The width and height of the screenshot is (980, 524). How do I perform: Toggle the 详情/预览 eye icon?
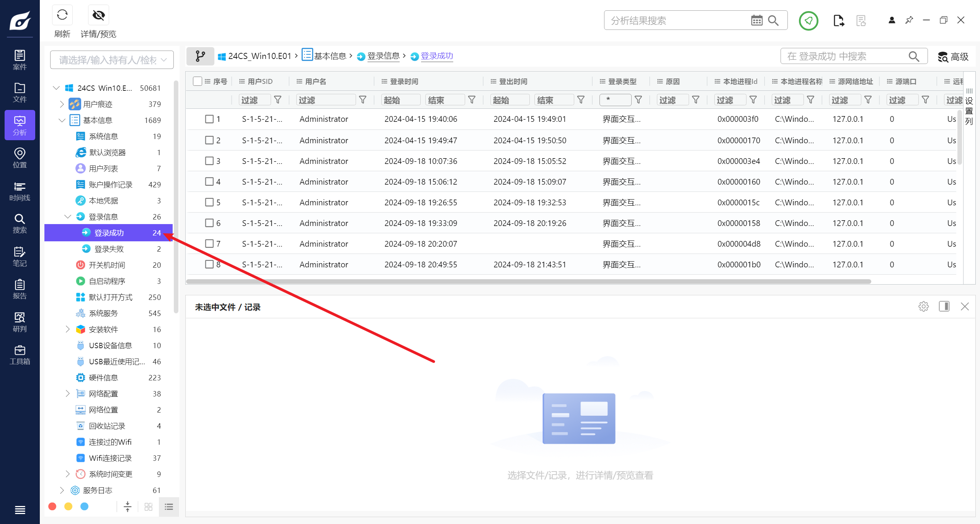tap(98, 15)
